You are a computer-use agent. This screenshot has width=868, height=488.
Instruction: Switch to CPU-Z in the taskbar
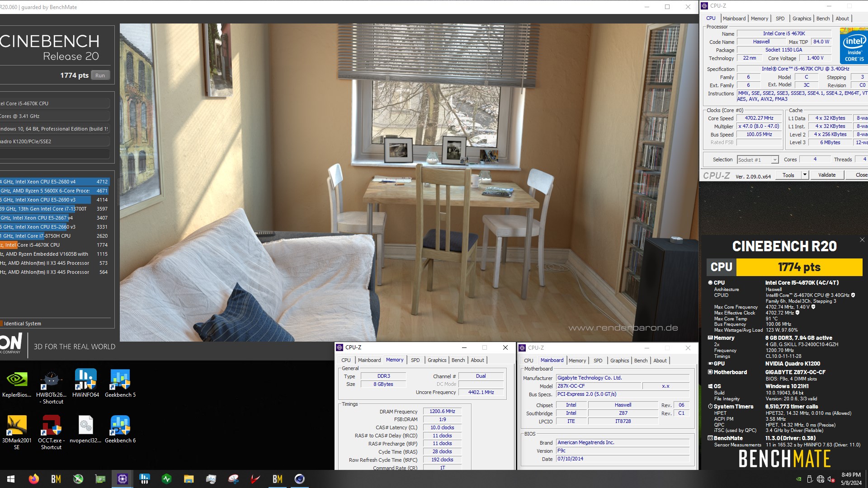point(122,479)
